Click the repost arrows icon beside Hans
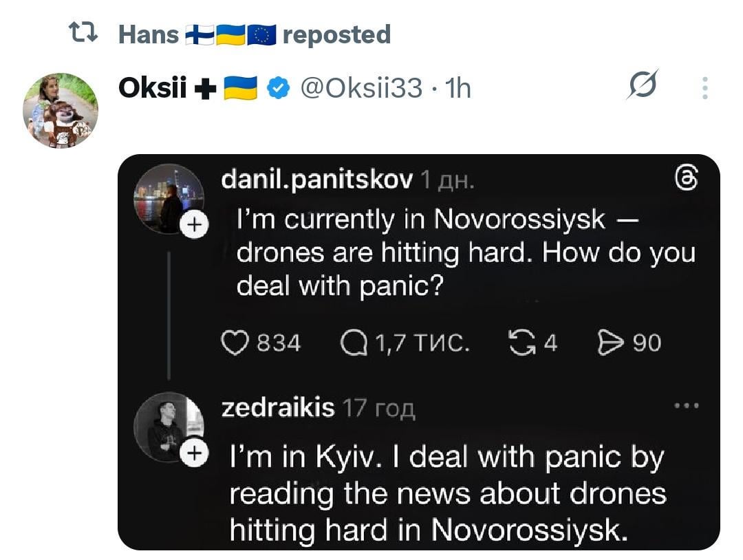The height and width of the screenshot is (560, 743). (x=84, y=32)
